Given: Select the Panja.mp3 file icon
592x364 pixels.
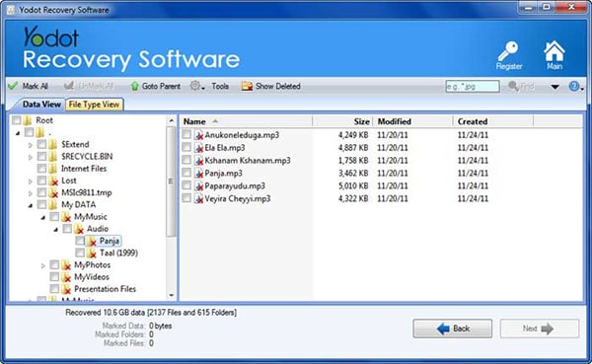Looking at the screenshot, I should tap(198, 174).
